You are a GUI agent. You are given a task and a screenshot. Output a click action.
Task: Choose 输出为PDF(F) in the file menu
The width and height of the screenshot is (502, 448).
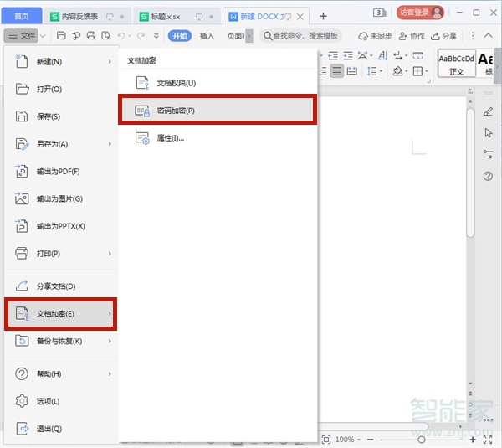61,171
